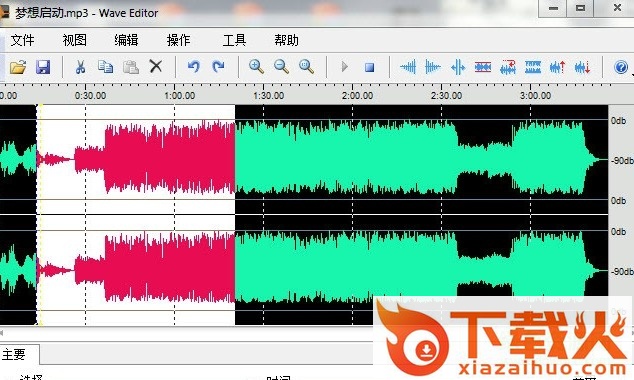
Task: Click the 3:00.00 mark on the ruler
Action: pyautogui.click(x=535, y=96)
